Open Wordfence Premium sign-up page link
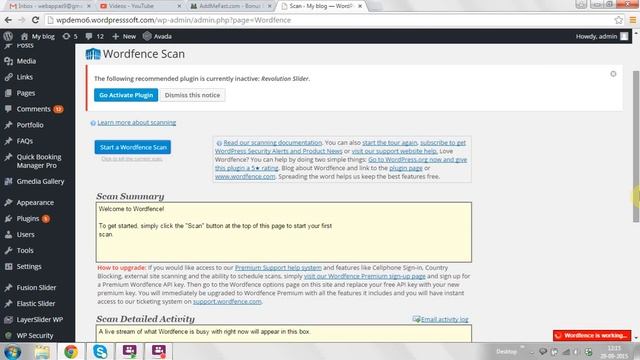Image resolution: width=640 pixels, height=360 pixels. tap(364, 276)
